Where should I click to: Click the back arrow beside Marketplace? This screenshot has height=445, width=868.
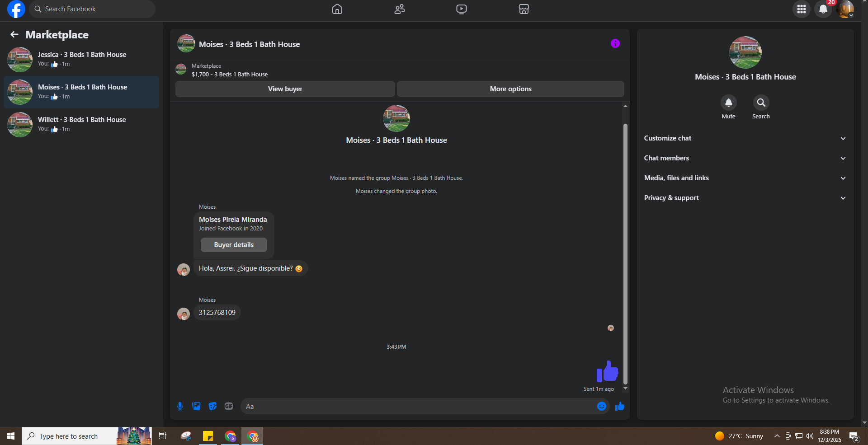pyautogui.click(x=14, y=34)
